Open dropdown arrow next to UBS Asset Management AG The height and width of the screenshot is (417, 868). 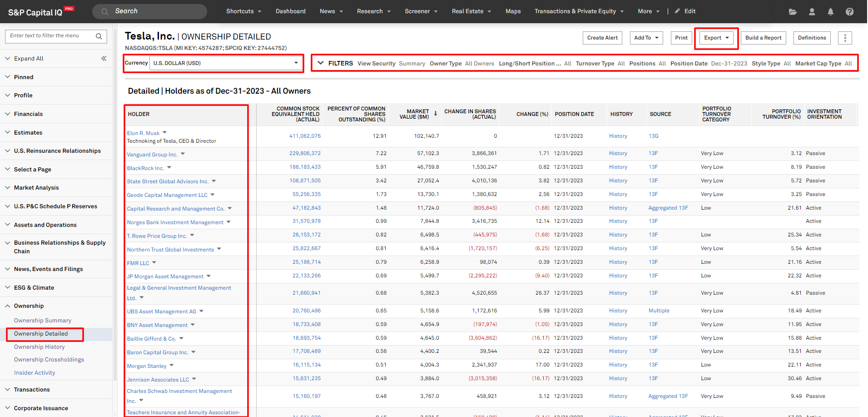click(201, 311)
